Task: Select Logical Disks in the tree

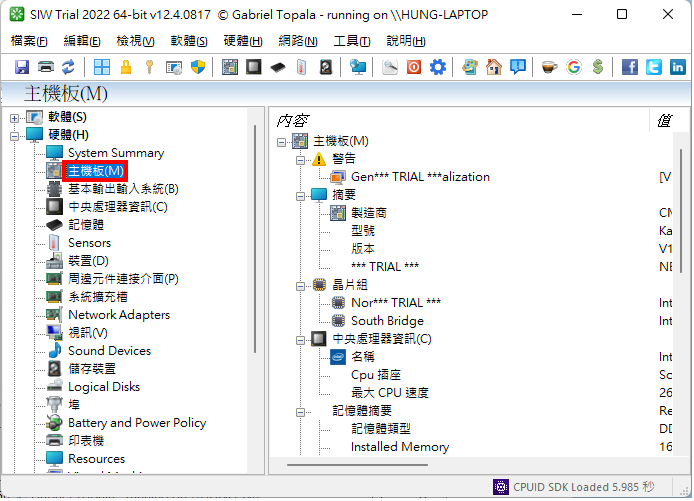Action: [x=104, y=388]
